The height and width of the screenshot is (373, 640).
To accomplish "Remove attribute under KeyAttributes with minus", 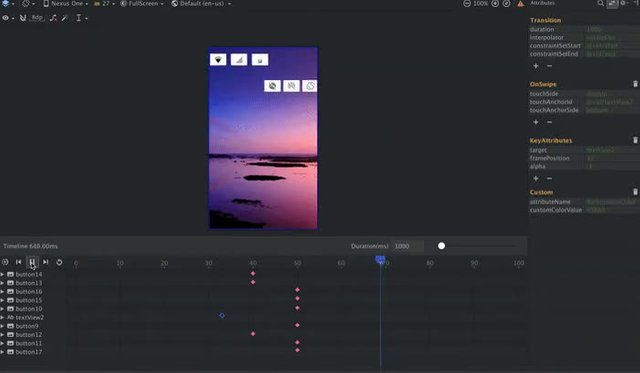I will (x=549, y=178).
